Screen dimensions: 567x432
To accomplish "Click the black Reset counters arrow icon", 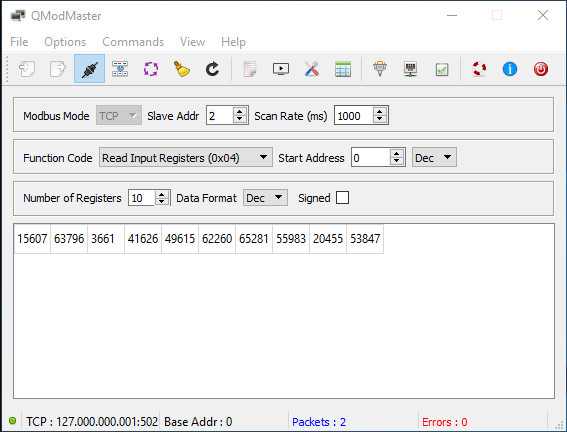I will point(212,69).
